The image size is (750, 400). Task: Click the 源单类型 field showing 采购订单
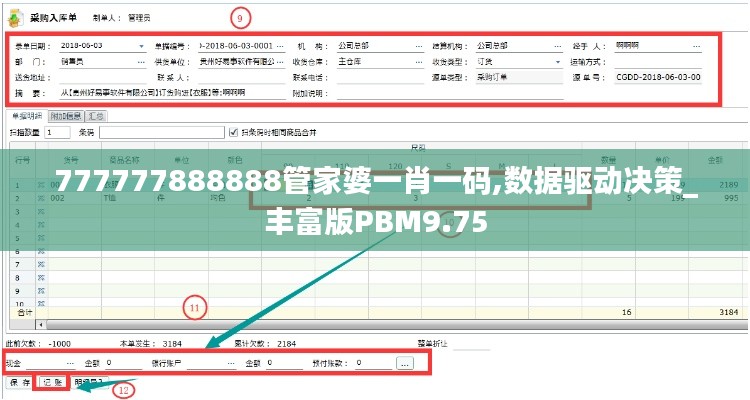click(x=519, y=78)
